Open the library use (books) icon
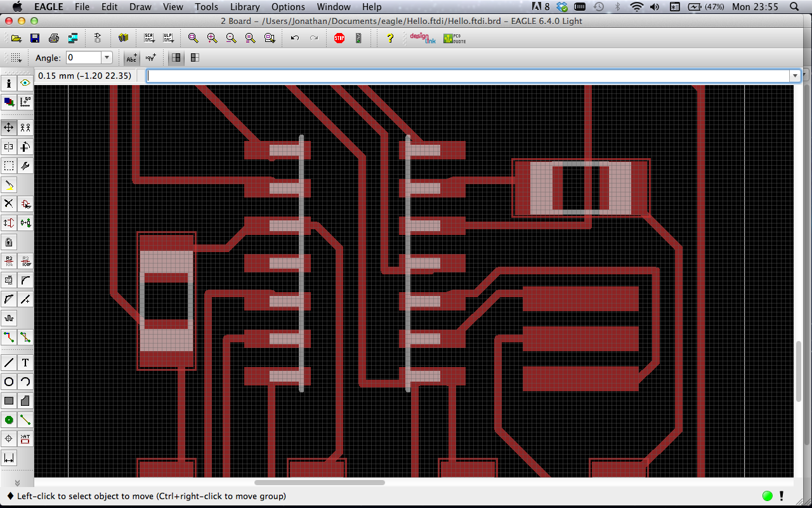 pos(123,38)
